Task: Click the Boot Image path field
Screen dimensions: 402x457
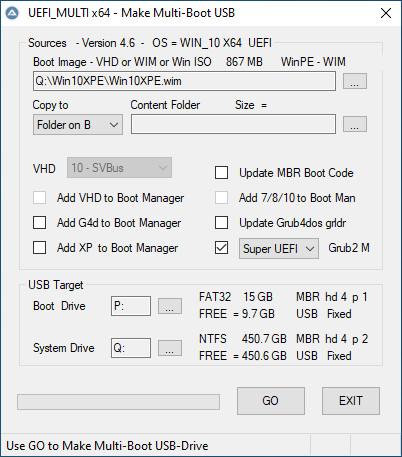Action: coord(184,81)
